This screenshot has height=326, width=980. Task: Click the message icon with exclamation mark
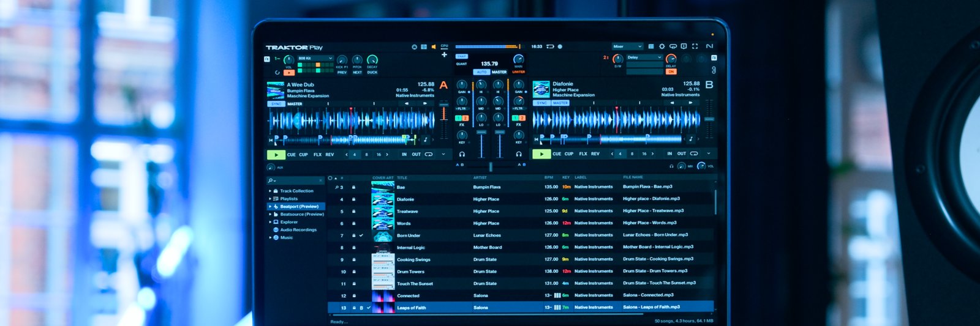coord(684,46)
